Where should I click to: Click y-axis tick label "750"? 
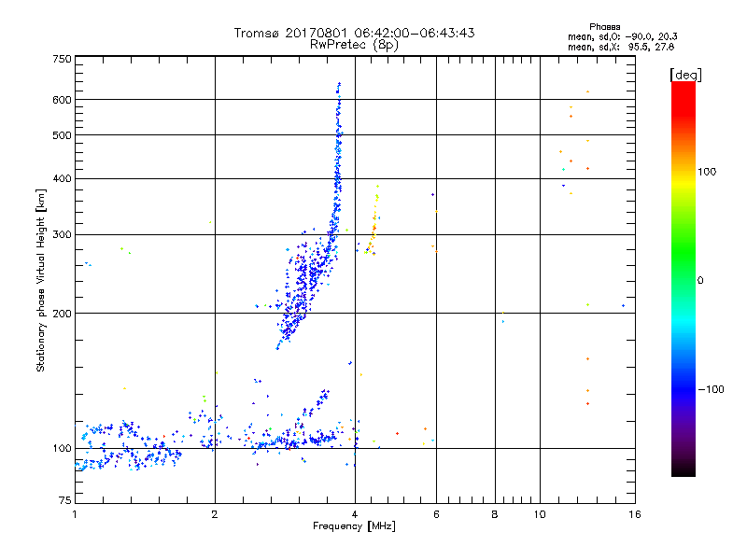click(62, 59)
